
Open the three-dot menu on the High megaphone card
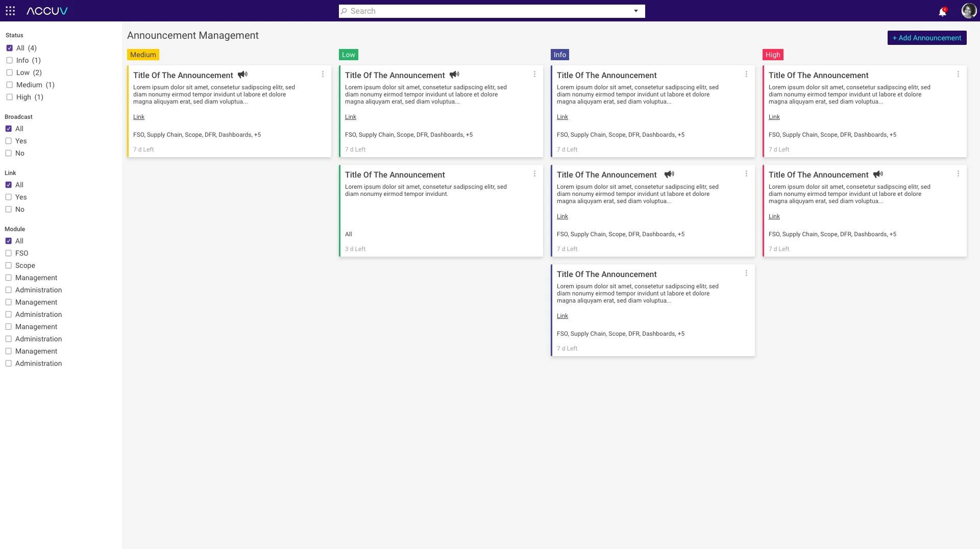pos(958,173)
